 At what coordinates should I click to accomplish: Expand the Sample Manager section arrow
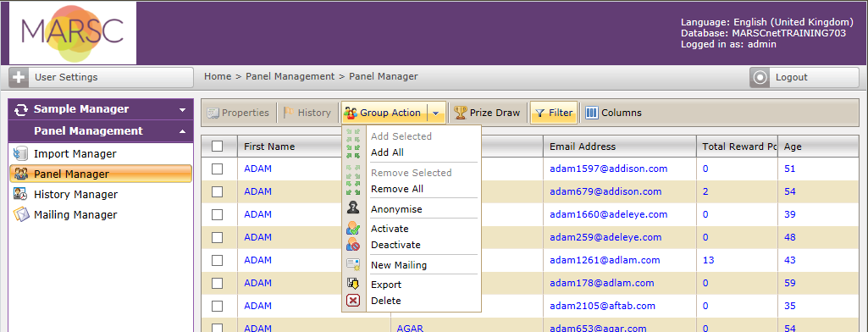point(183,110)
